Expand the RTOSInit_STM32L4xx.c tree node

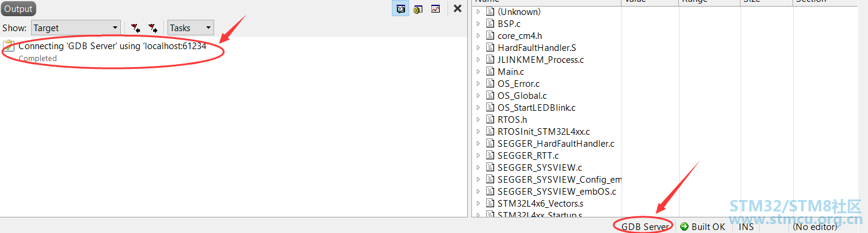coord(478,131)
